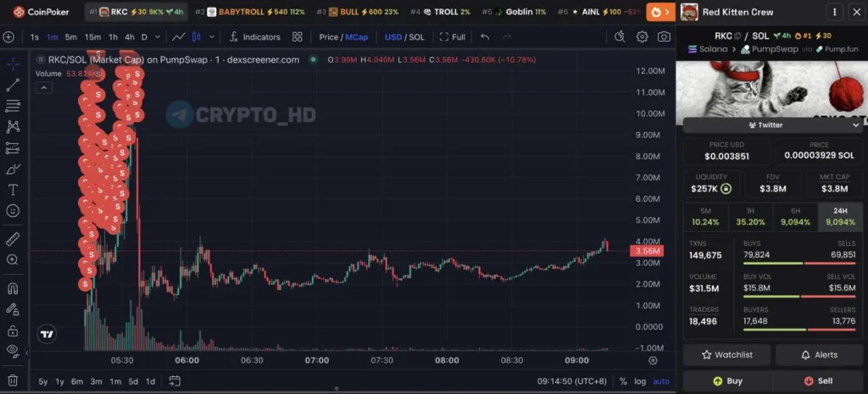Set the timeframe to 15m
The image size is (868, 394).
pos(92,37)
